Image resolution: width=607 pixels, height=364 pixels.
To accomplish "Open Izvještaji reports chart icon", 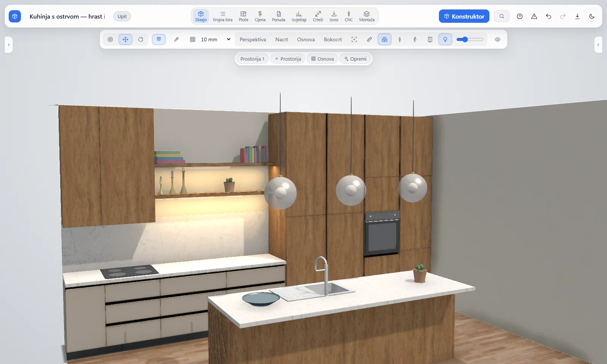I will 299,16.
